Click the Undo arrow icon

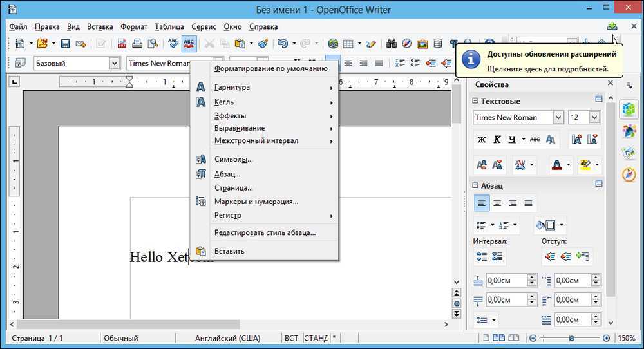(x=282, y=44)
